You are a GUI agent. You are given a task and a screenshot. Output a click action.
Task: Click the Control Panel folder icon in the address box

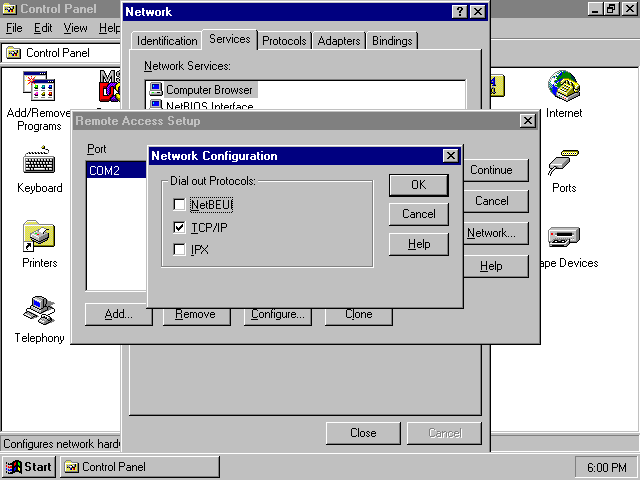(x=13, y=53)
